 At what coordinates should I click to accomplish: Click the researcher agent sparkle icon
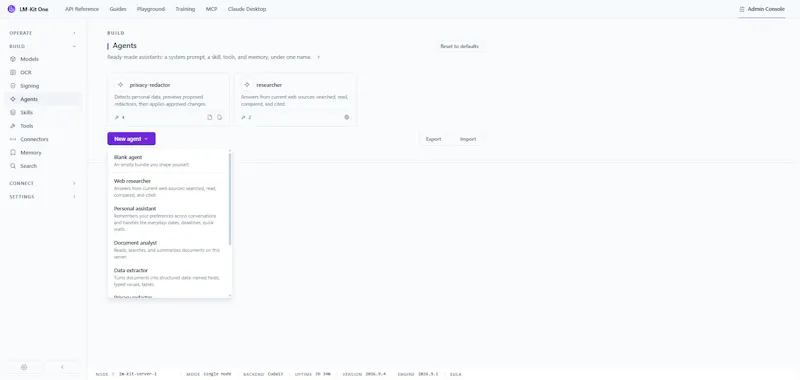[247, 85]
